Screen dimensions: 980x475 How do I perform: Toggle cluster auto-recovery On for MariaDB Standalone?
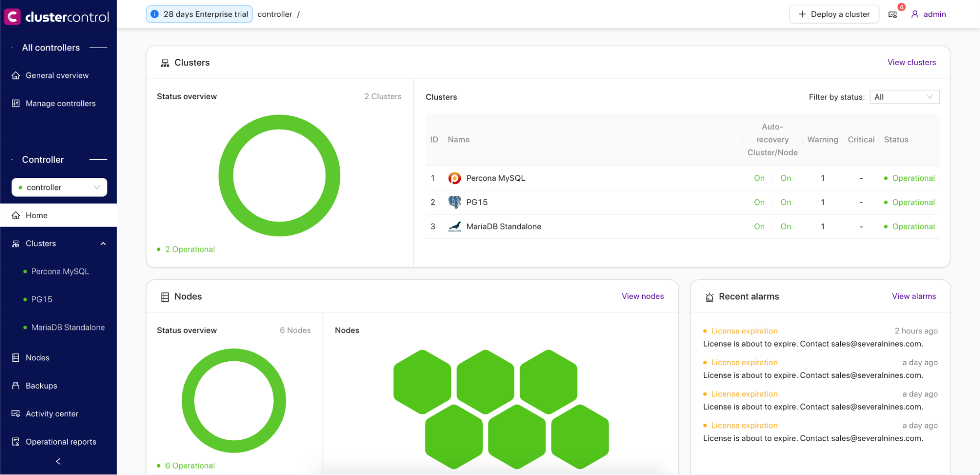pyautogui.click(x=759, y=226)
